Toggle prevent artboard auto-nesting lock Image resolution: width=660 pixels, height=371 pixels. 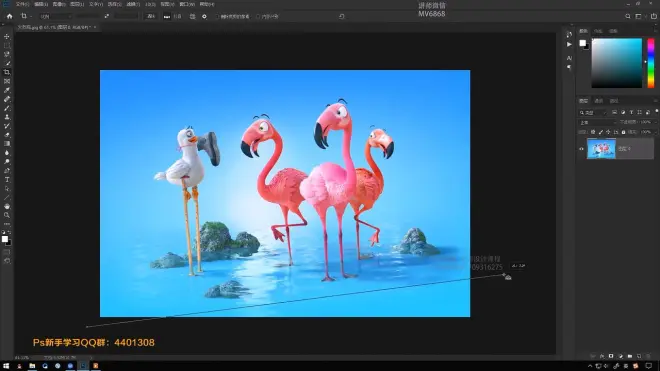coord(616,132)
